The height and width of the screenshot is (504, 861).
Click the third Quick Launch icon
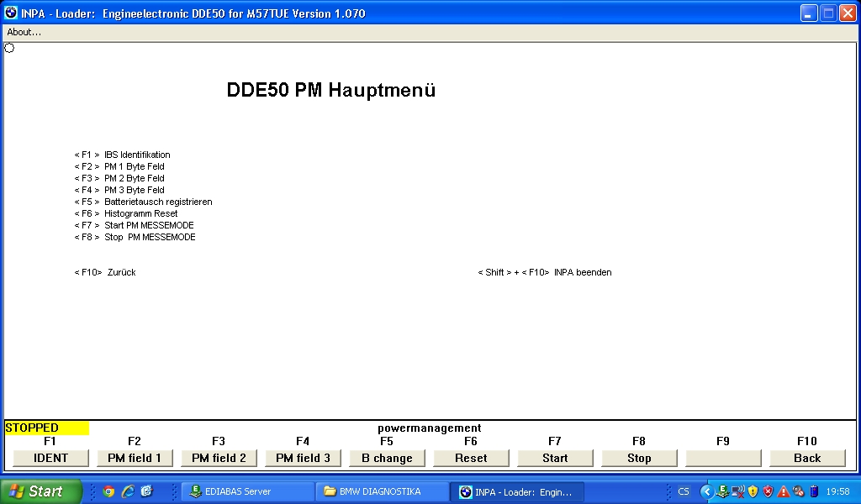tap(147, 491)
